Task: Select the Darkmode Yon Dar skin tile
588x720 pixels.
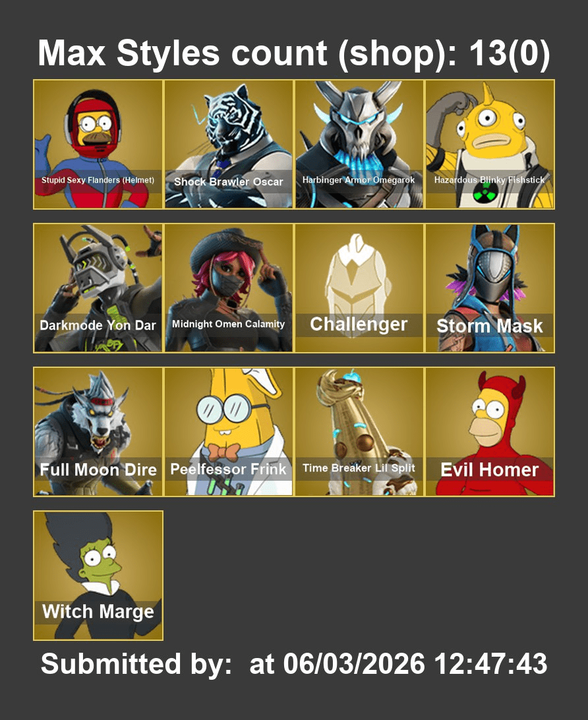Action: point(98,288)
